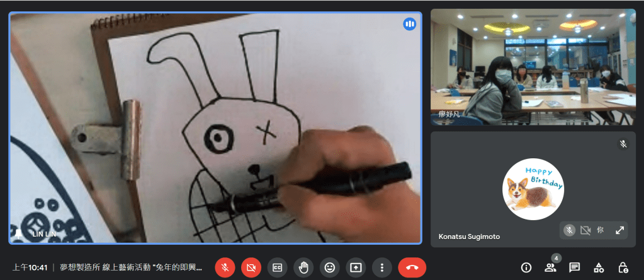Click the meeting title 夢想製造所 text
Image resolution: width=644 pixels, height=280 pixels.
pos(131,267)
